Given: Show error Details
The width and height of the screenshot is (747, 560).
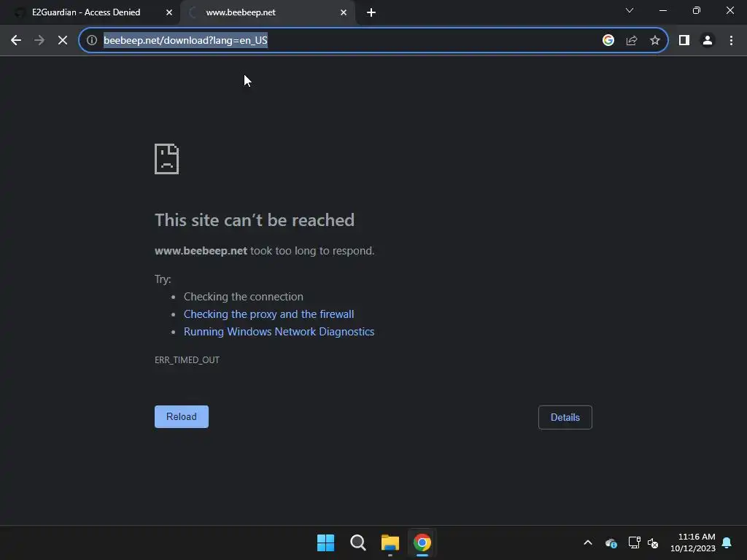Looking at the screenshot, I should tap(565, 417).
